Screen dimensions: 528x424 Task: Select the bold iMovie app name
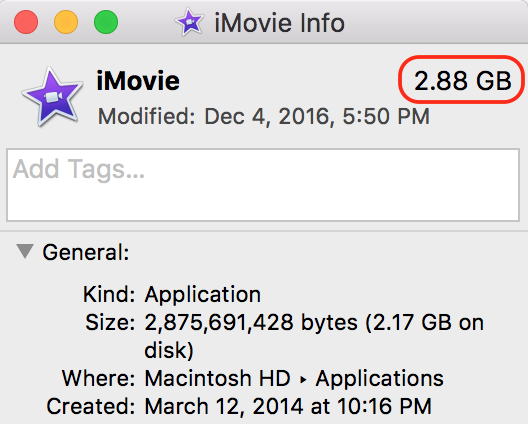coord(138,81)
